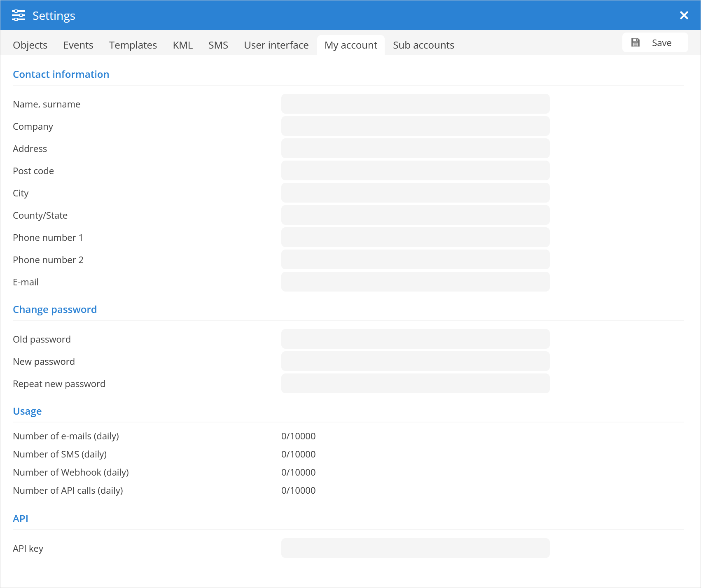Open the Sub accounts tab
The height and width of the screenshot is (588, 701).
coord(423,45)
